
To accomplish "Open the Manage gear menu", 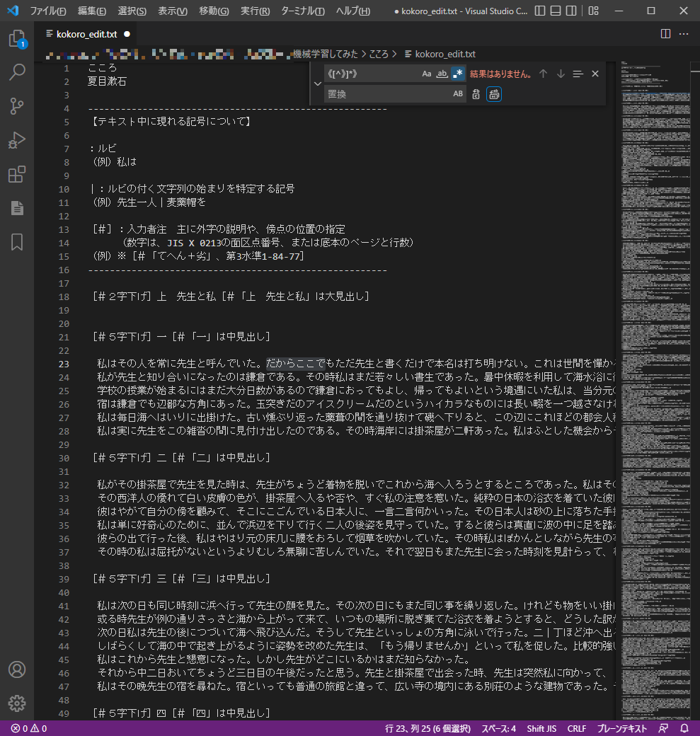I will [16, 703].
